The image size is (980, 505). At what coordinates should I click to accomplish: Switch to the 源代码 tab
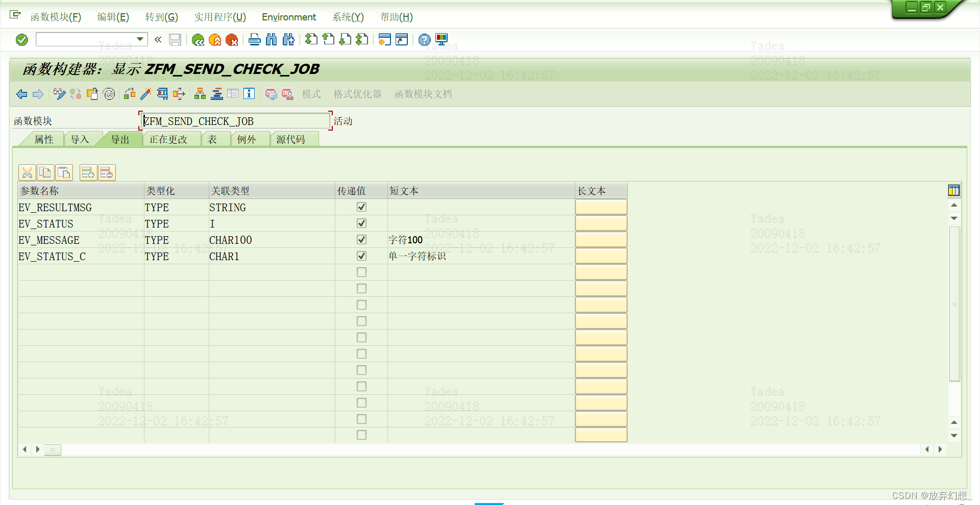pos(291,139)
